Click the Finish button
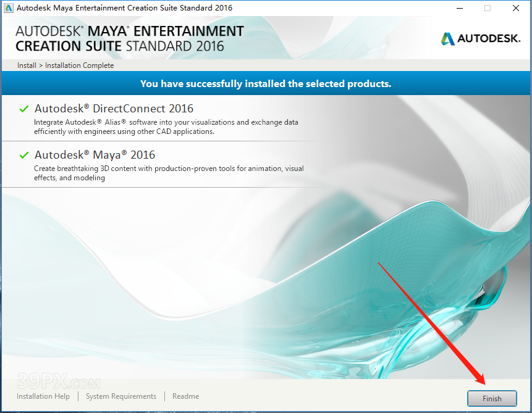Screen dimensions: 532x413 tap(492, 398)
